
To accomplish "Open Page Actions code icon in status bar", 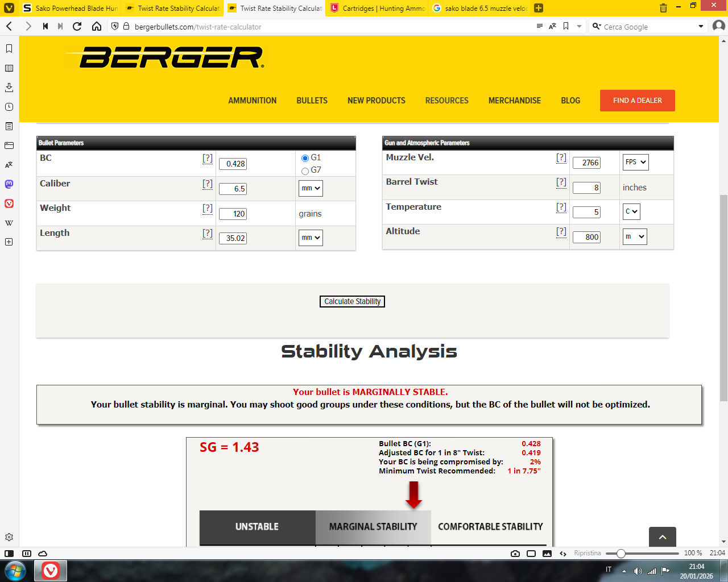I will (x=563, y=553).
